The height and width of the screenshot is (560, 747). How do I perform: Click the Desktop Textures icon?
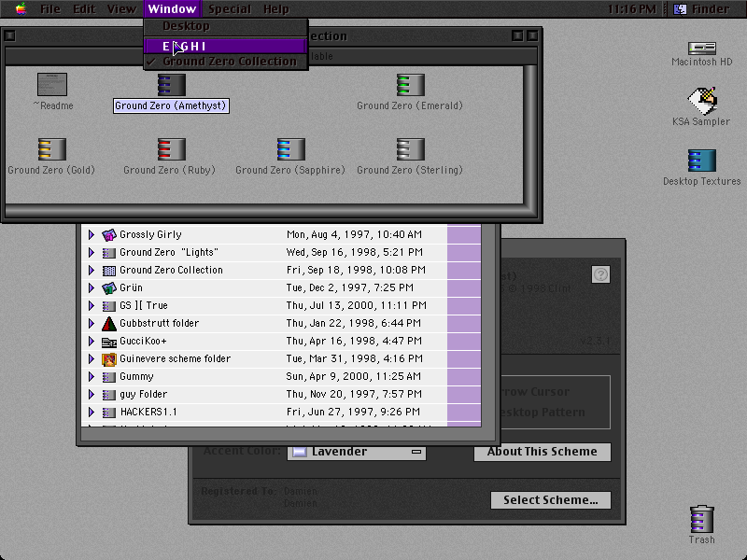point(702,161)
